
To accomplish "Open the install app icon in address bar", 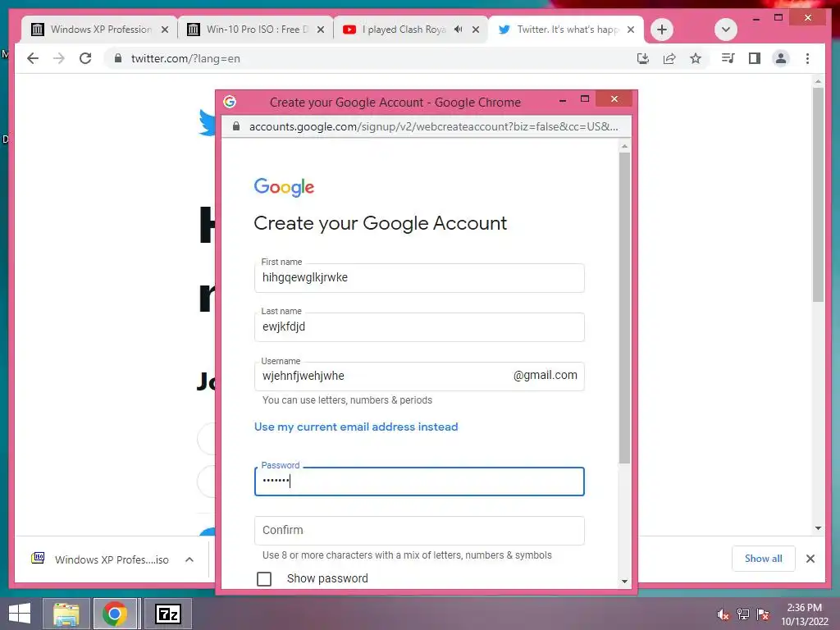I will click(643, 58).
